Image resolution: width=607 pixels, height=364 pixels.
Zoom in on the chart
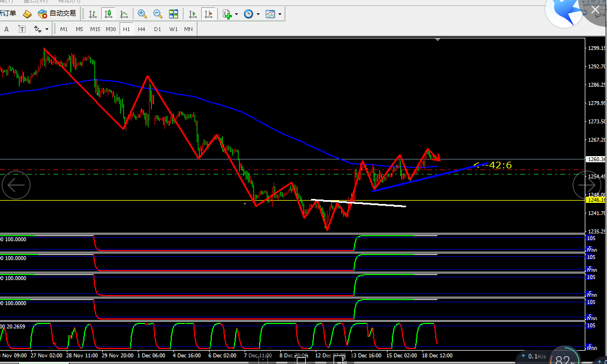[142, 14]
